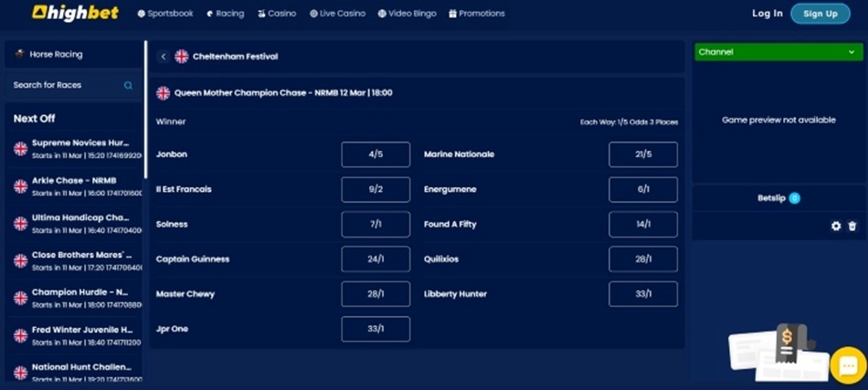Select Libberty Hunter odds 33/1

coord(643,294)
